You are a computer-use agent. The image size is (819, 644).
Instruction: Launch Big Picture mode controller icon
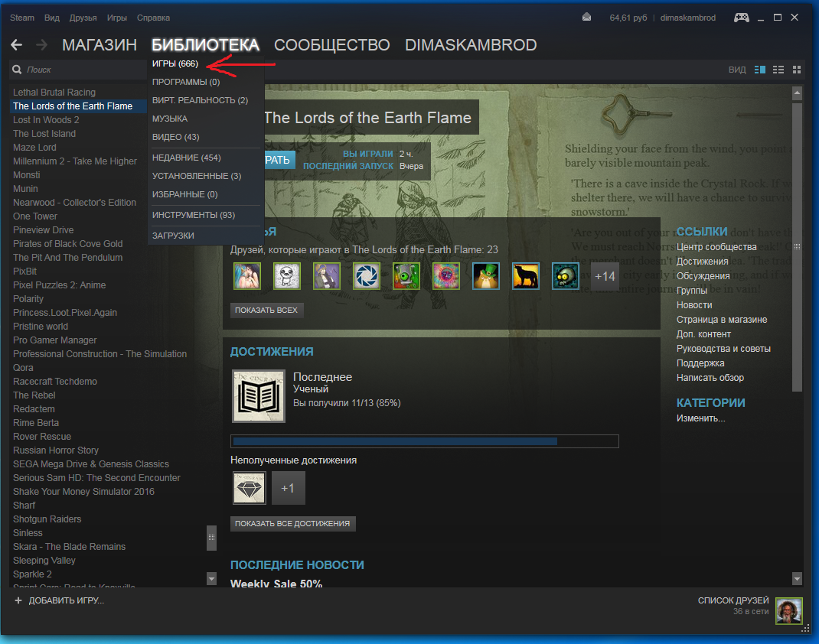[x=741, y=18]
